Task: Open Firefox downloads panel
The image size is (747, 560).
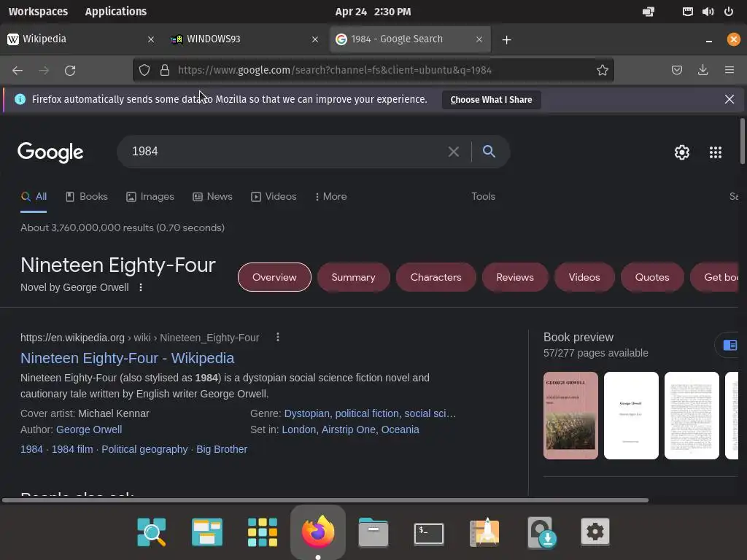Action: click(x=703, y=71)
